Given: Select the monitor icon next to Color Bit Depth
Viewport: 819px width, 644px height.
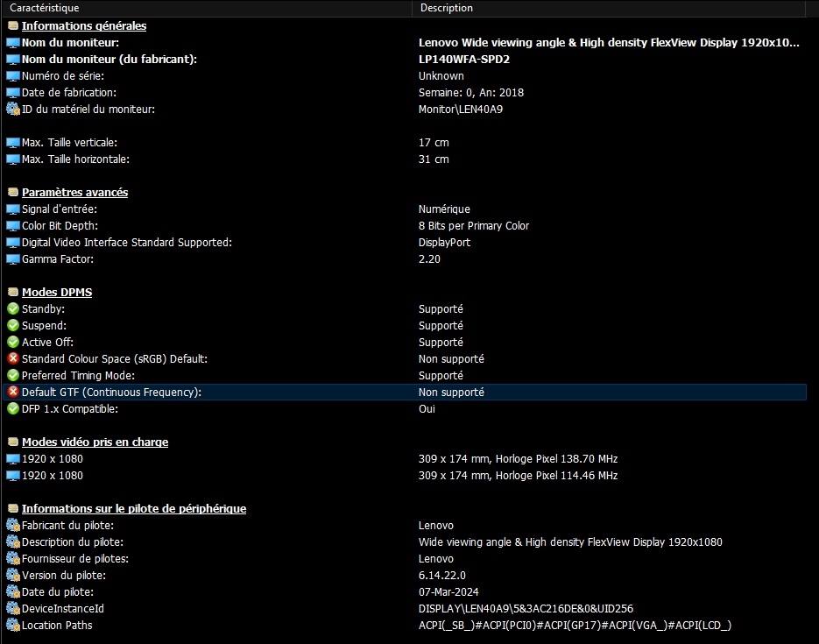Looking at the screenshot, I should coord(13,226).
